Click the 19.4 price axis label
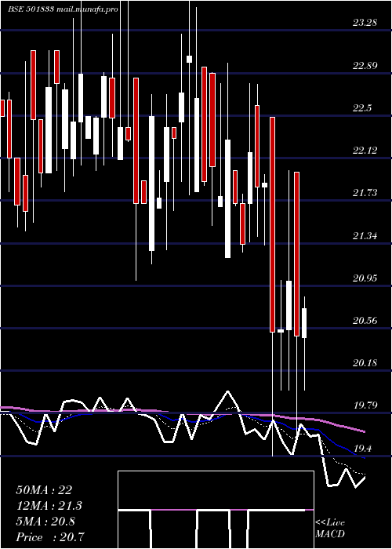 click(x=362, y=449)
